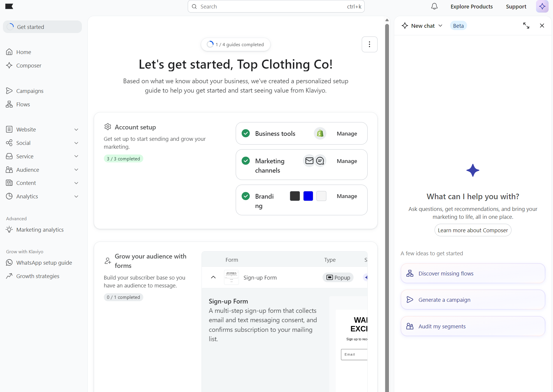The width and height of the screenshot is (553, 392).
Task: Click Manage for Marketing channels
Action: [x=347, y=161]
